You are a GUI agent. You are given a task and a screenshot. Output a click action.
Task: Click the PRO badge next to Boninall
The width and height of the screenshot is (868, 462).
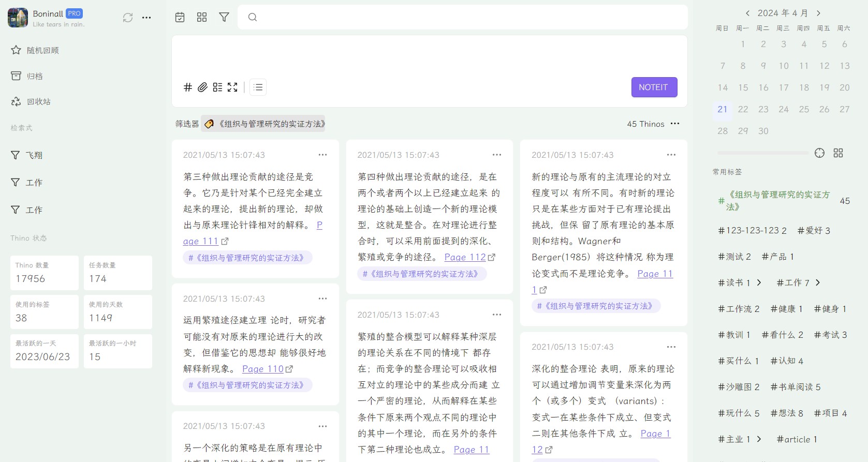tap(74, 13)
